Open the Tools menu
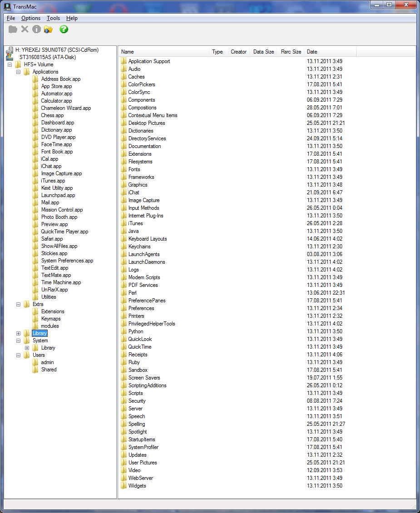Image resolution: width=420 pixels, height=513 pixels. coord(53,18)
